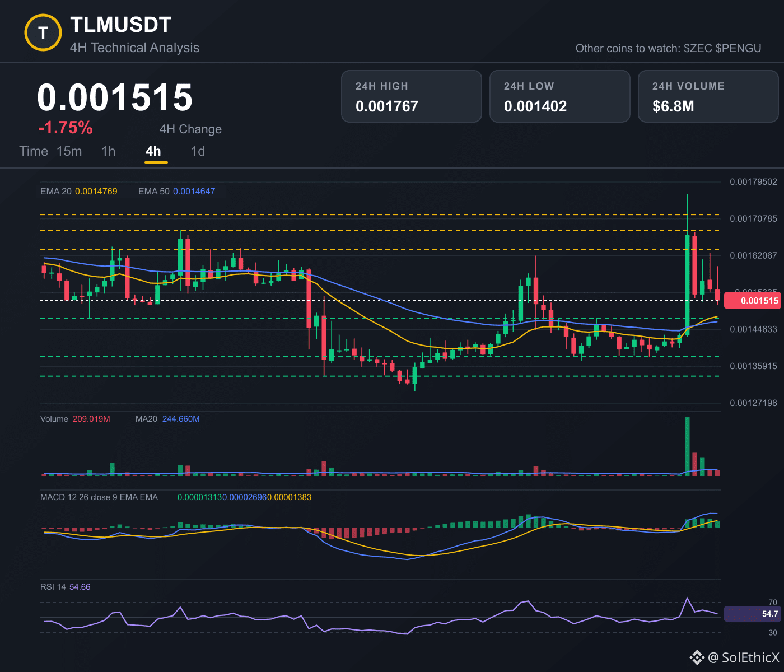The width and height of the screenshot is (784, 672).
Task: Click the 0.00144633 price axis label
Action: [x=753, y=329]
